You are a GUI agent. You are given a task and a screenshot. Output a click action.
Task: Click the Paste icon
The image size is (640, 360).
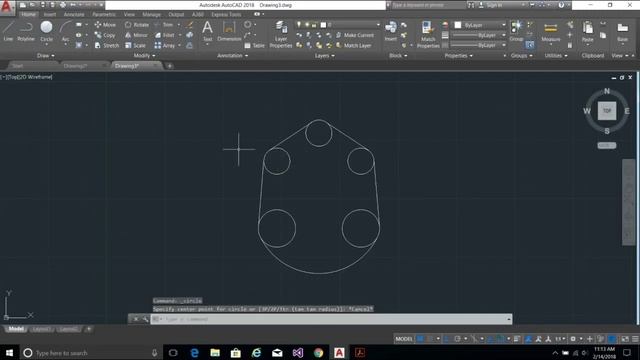[x=588, y=31]
